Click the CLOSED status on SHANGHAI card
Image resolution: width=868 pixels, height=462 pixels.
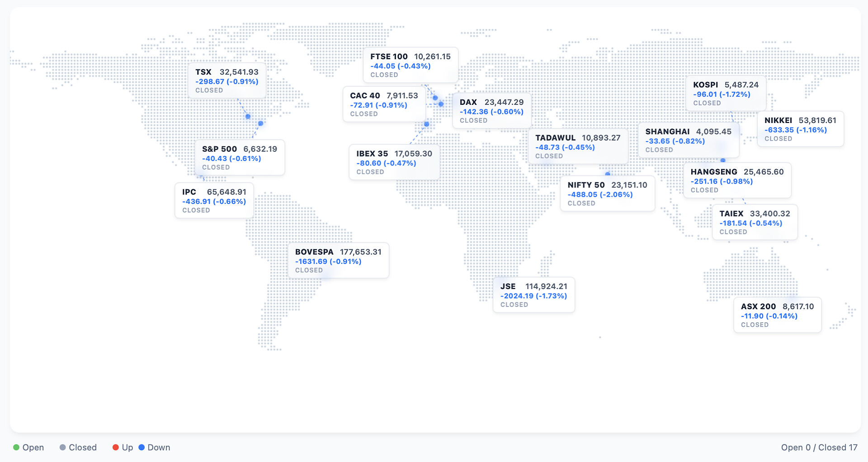659,150
